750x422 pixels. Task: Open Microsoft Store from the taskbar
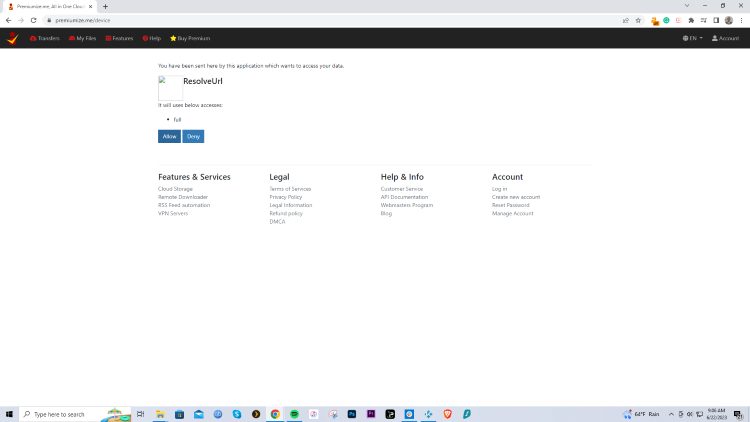(x=179, y=414)
